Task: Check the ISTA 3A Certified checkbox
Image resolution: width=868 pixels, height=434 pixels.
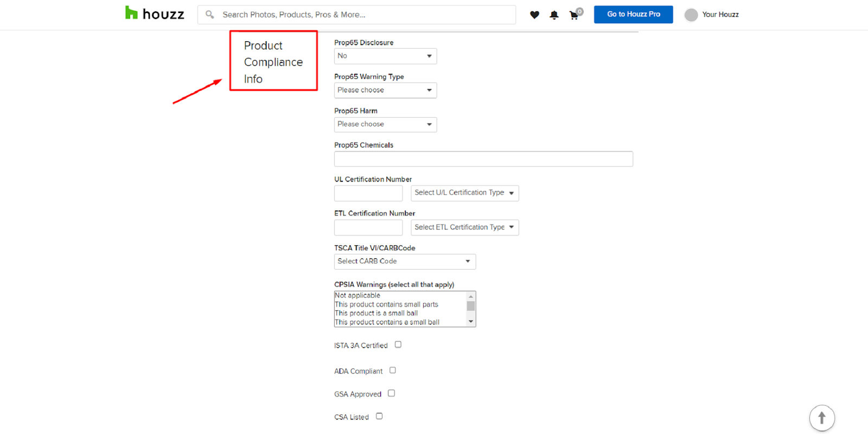Action: click(x=398, y=344)
